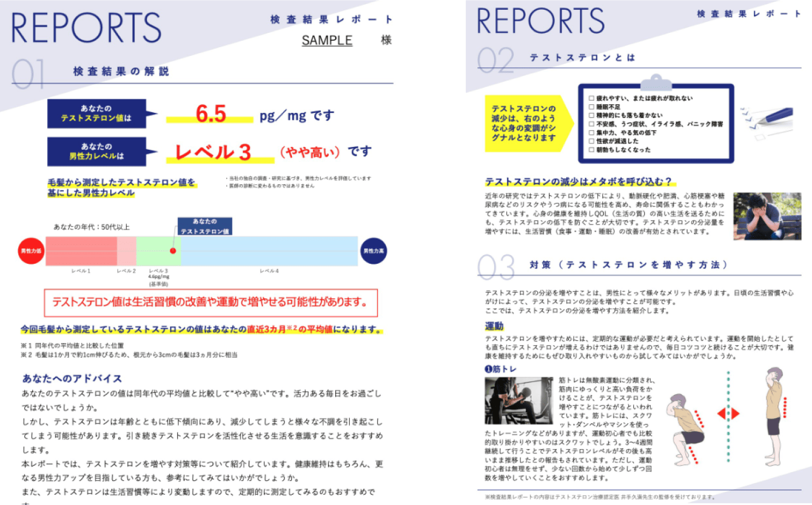Click the 医師の診断に変わるものではありません disclaimer
Screen dimensions: 812x505
(x=271, y=186)
